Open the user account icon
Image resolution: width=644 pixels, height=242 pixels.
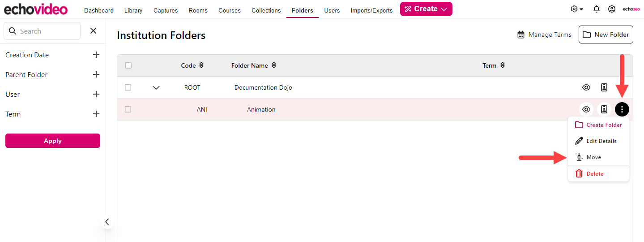(612, 9)
